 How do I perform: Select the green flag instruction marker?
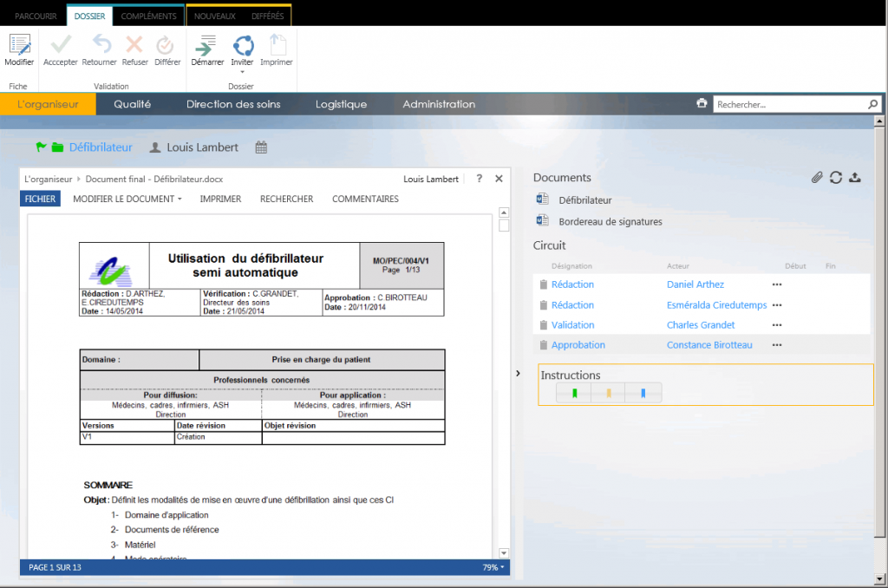(x=574, y=394)
